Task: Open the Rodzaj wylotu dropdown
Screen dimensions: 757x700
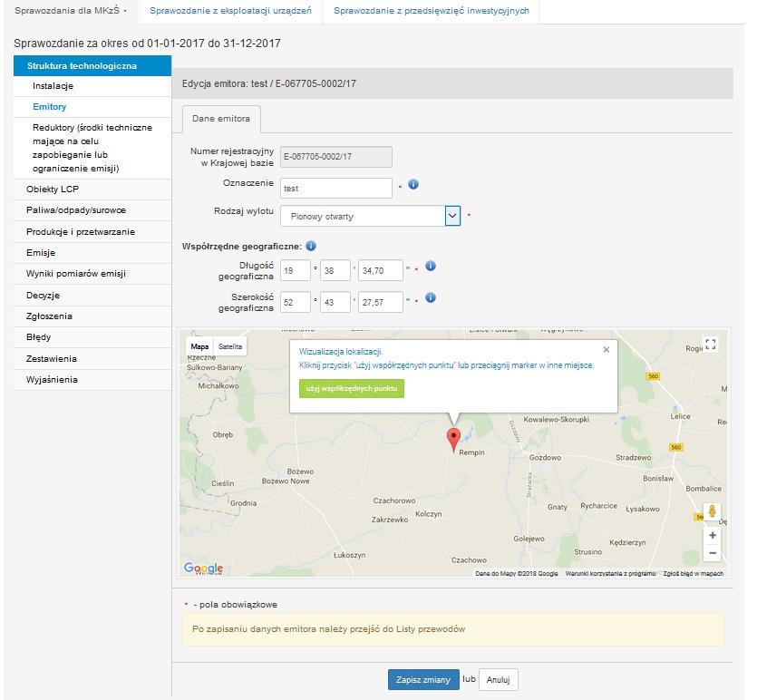Action: [452, 217]
